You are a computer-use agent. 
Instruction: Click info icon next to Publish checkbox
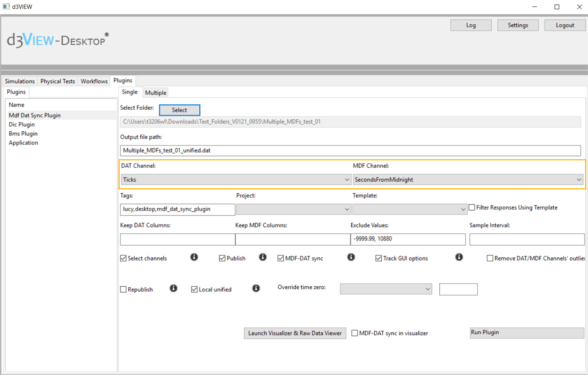pyautogui.click(x=263, y=257)
